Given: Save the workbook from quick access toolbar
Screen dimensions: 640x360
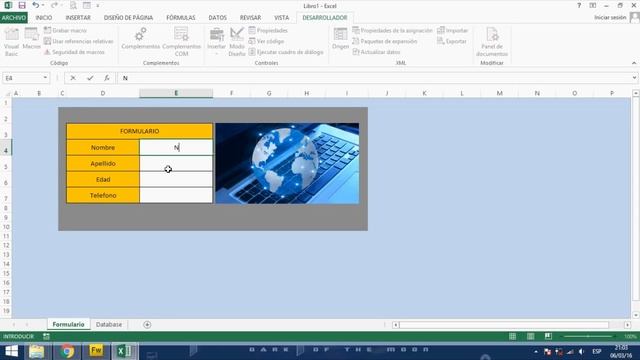Looking at the screenshot, I should pos(22,5).
